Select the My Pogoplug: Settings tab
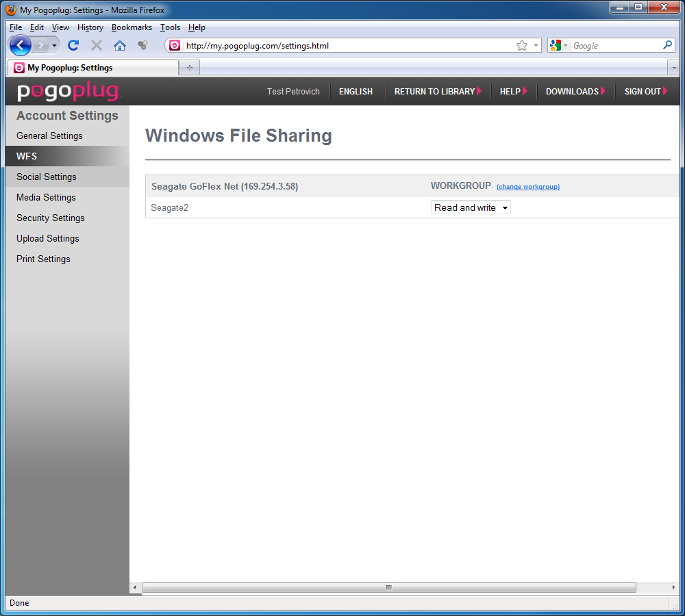 92,68
